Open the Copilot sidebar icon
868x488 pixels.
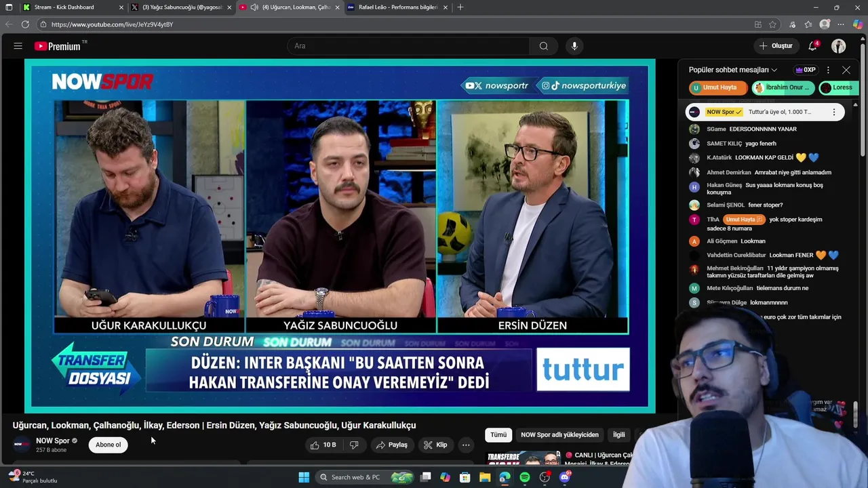[858, 24]
